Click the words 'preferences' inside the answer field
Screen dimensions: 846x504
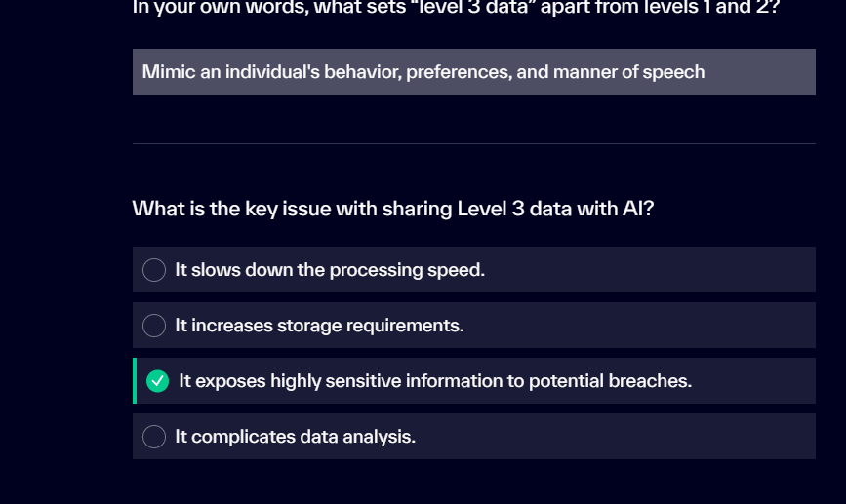pos(459,72)
